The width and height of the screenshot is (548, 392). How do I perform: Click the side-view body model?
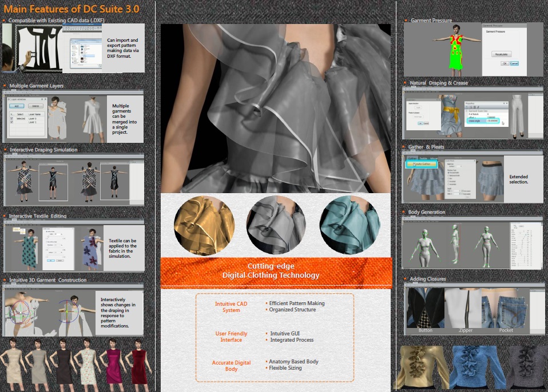coord(455,245)
